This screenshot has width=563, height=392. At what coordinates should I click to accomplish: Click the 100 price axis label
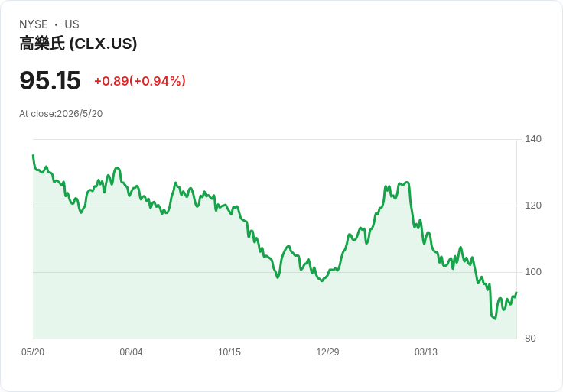click(x=533, y=272)
